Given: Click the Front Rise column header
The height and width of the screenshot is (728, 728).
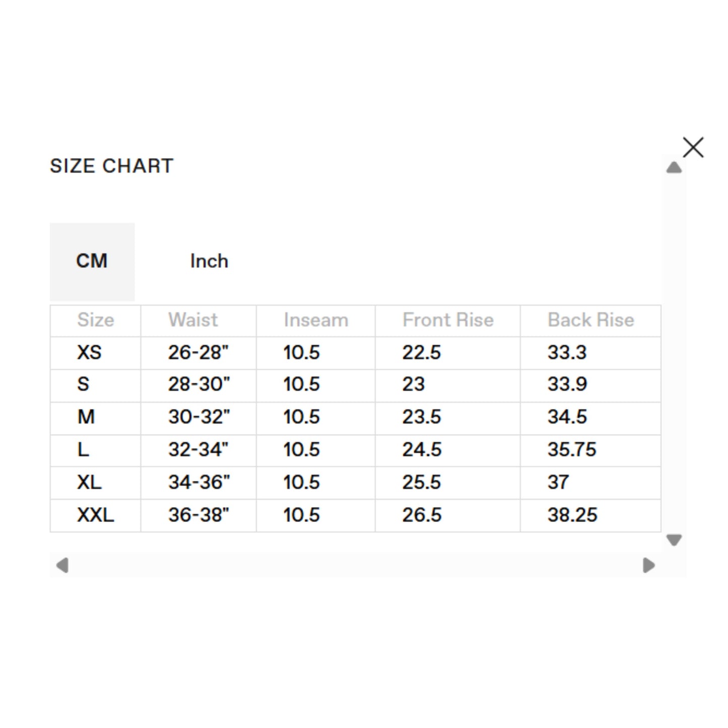Looking at the screenshot, I should 448,320.
